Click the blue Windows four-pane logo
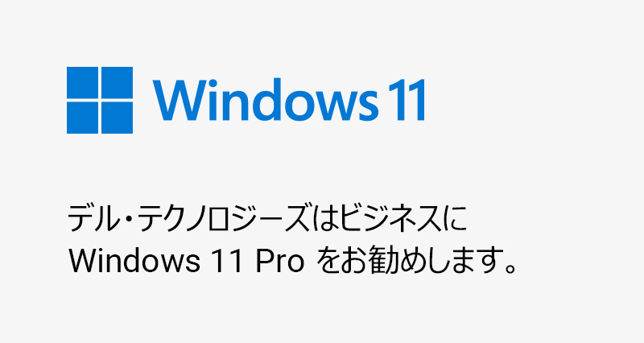Viewport: 644px width, 343px height. tap(100, 100)
